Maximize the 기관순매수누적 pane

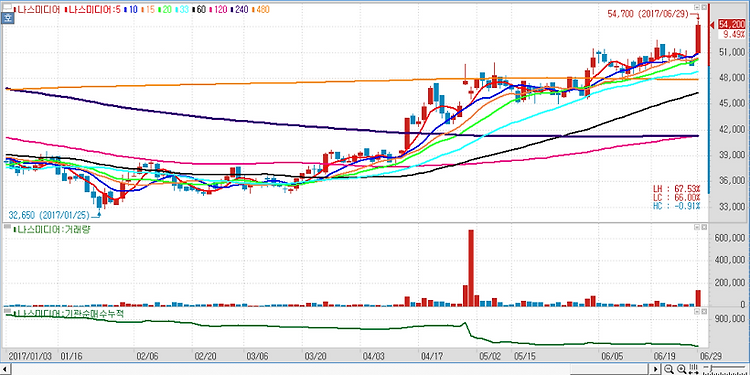click(x=704, y=311)
